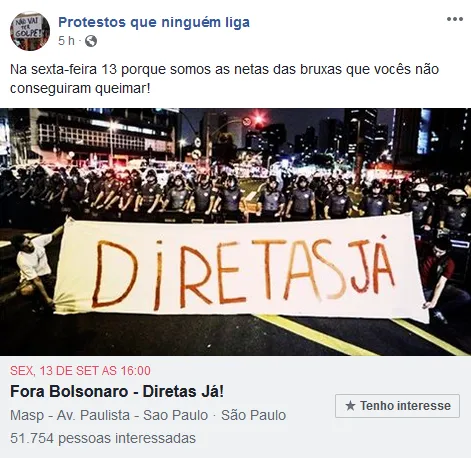
Task: Click the red traffic light in photo
Action: pyautogui.click(x=259, y=119)
